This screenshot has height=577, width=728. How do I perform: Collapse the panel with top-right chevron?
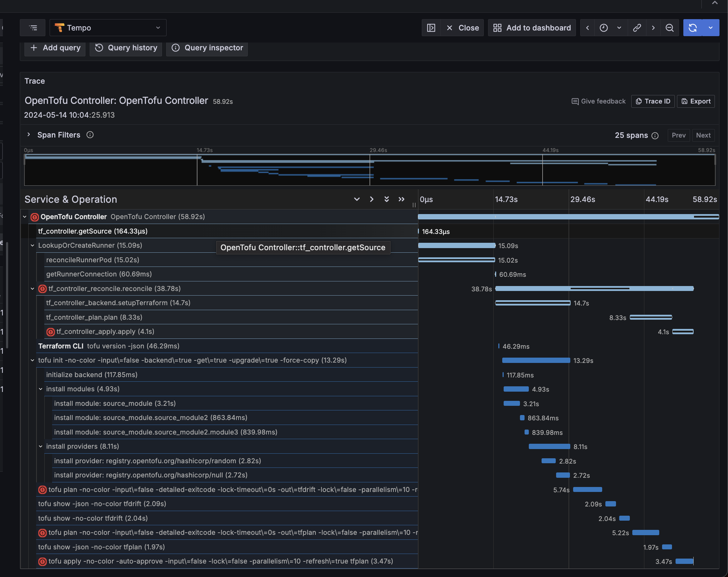point(715,3)
